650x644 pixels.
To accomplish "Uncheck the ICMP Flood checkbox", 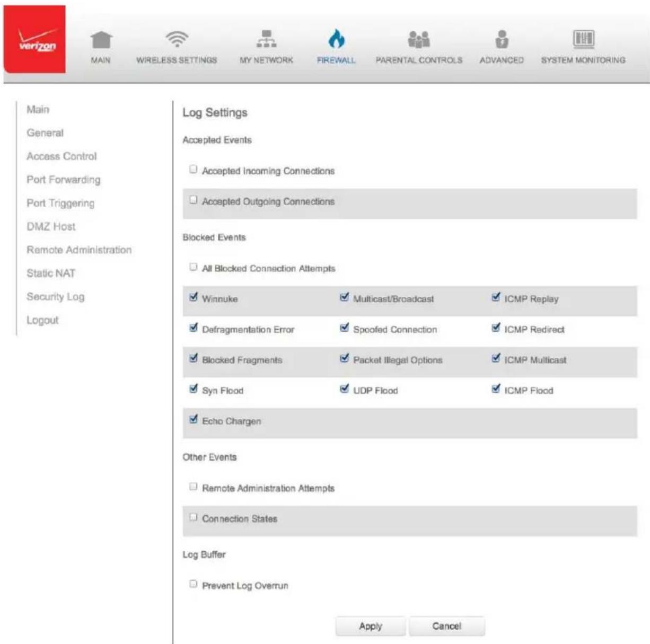I will (496, 389).
